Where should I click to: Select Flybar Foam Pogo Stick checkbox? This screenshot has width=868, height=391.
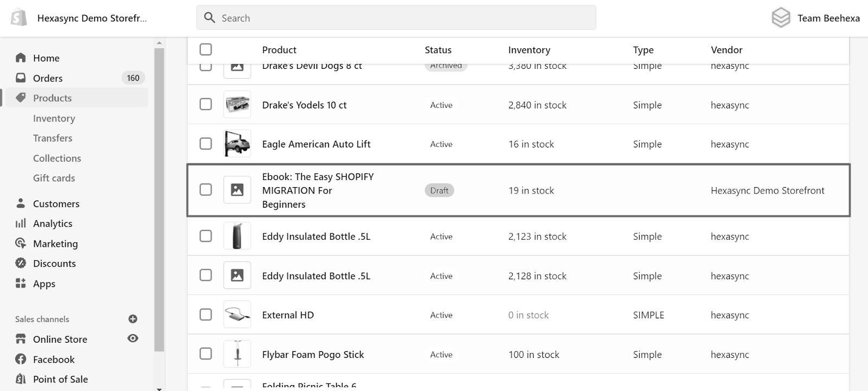click(x=206, y=354)
